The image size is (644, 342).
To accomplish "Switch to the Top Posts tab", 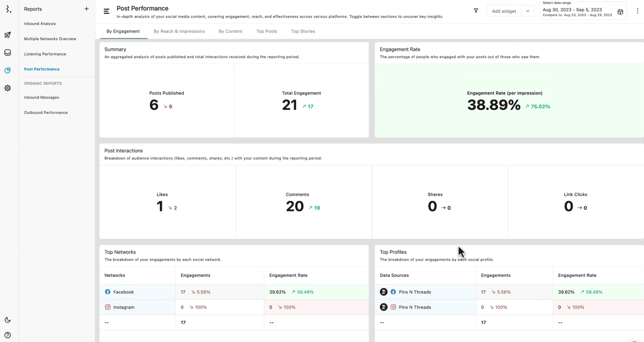I will [267, 31].
